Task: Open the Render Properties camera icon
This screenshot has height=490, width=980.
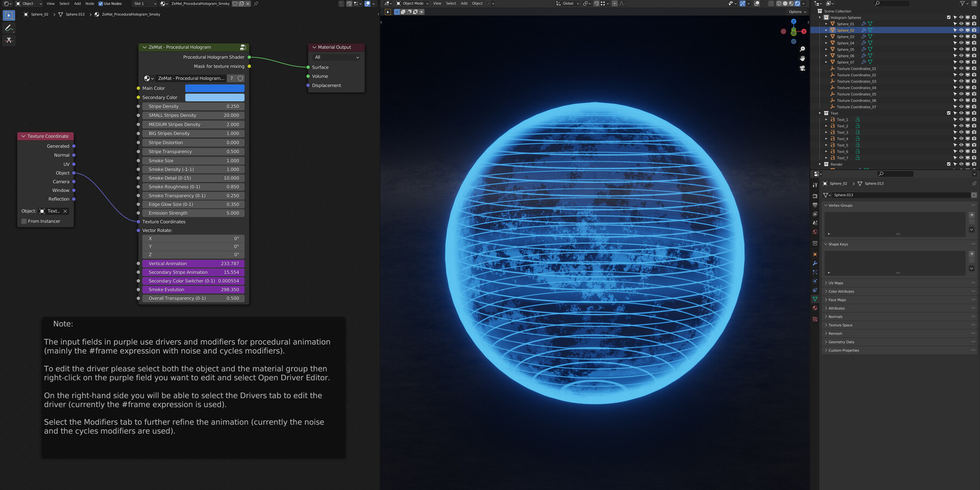Action: [x=815, y=195]
